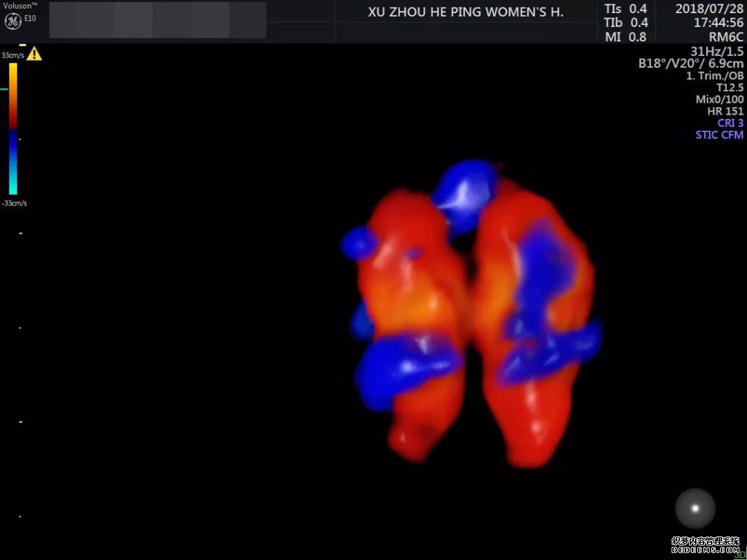
Task: Click the 3D light source sphere
Action: 695,509
